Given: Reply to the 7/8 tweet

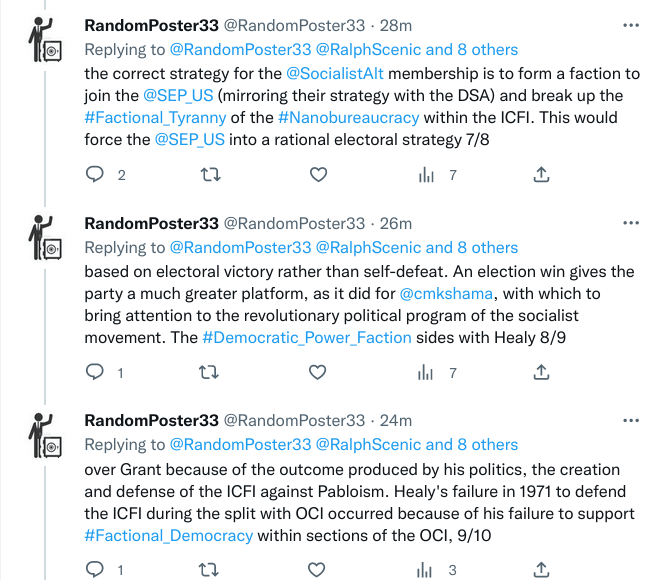Looking at the screenshot, I should click(x=95, y=175).
